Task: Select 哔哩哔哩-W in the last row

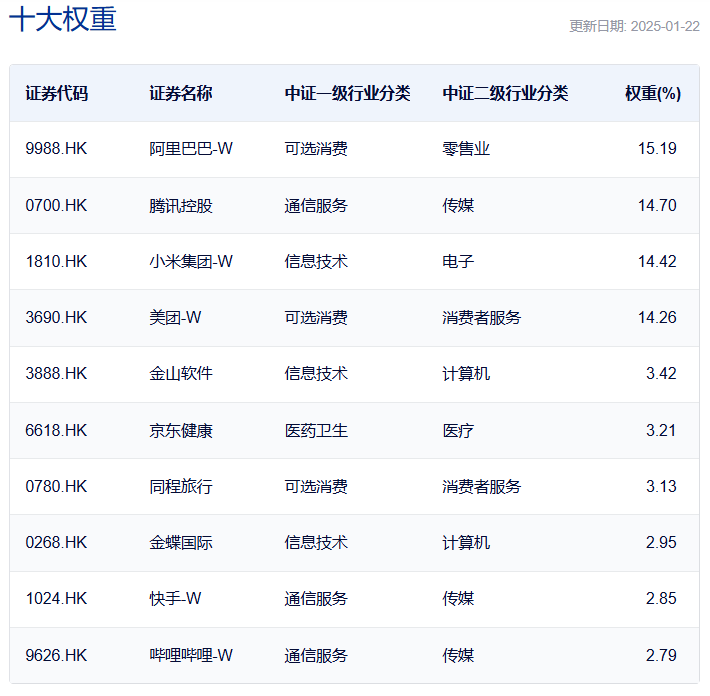Action: click(x=190, y=655)
